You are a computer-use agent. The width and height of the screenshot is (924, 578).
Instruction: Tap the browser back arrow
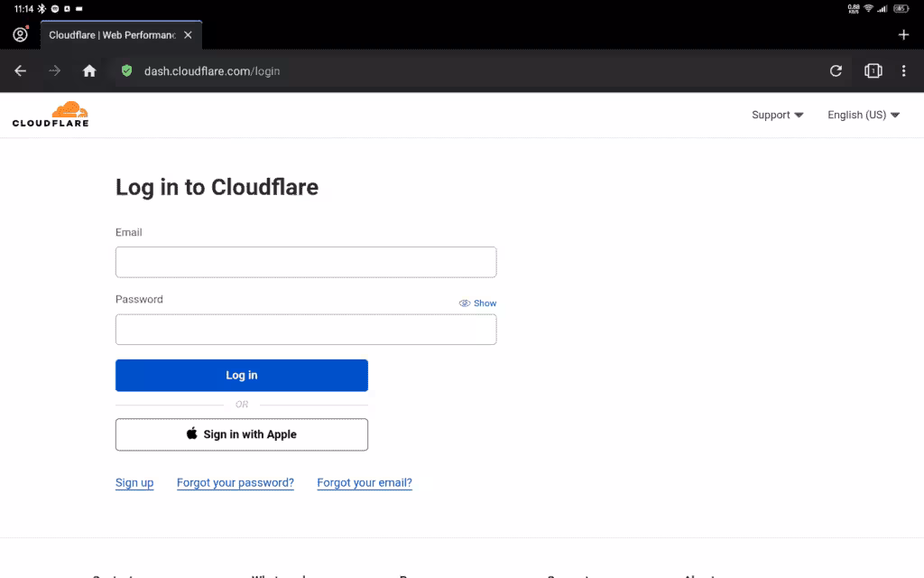click(20, 70)
